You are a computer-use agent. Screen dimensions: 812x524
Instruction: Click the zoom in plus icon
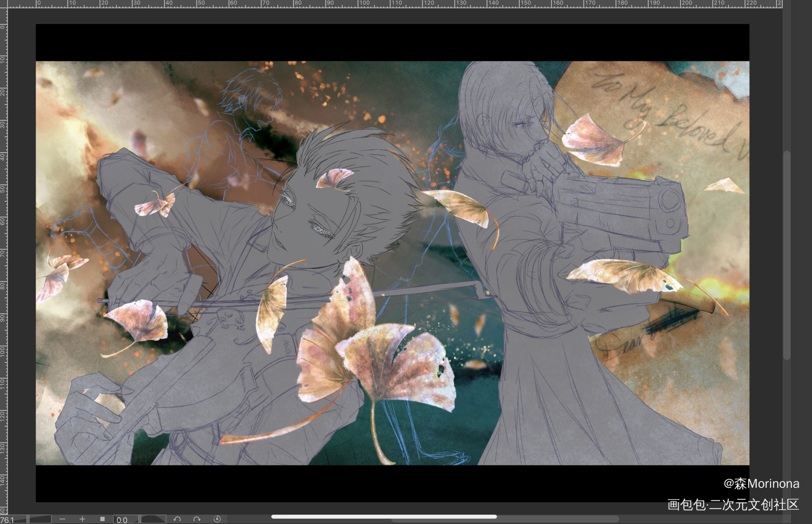[x=82, y=519]
